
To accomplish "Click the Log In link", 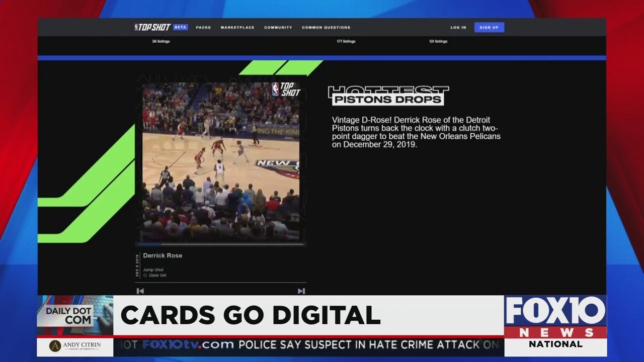I will pyautogui.click(x=458, y=27).
